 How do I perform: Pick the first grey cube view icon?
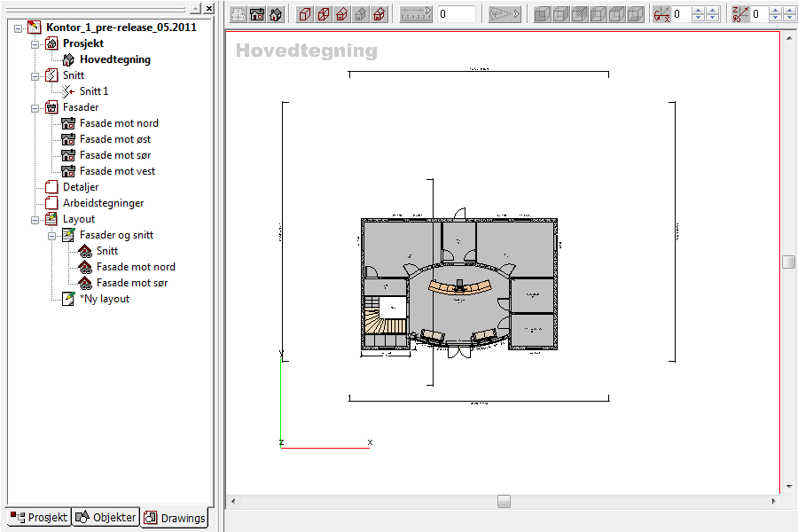(x=542, y=14)
